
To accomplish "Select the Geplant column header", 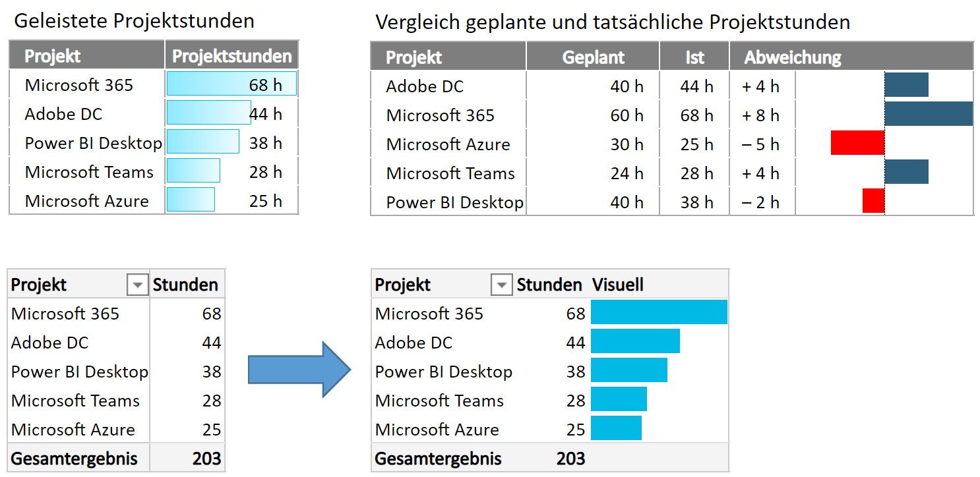I will (593, 57).
